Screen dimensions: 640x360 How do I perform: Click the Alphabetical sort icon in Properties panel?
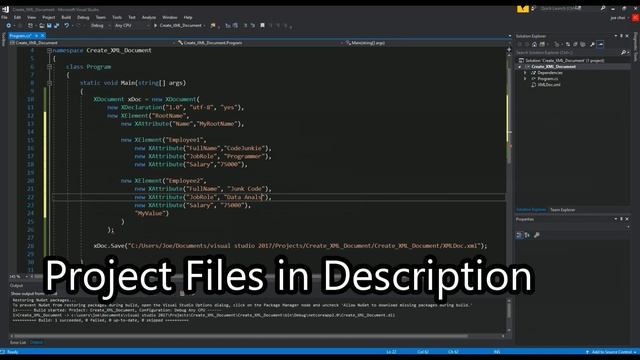[527, 235]
